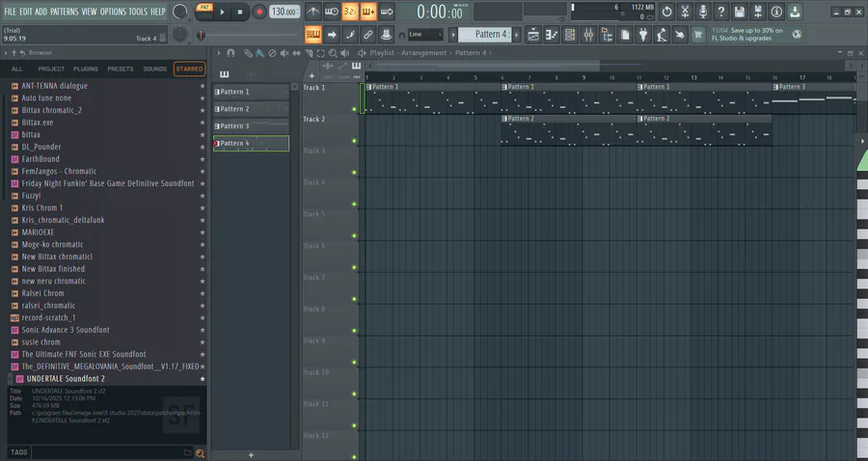Open the TOOLS menu
The height and width of the screenshot is (461, 868).
[x=138, y=12]
